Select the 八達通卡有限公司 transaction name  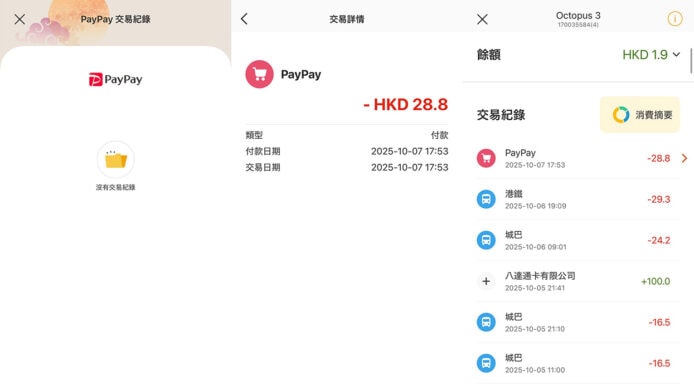coord(540,276)
